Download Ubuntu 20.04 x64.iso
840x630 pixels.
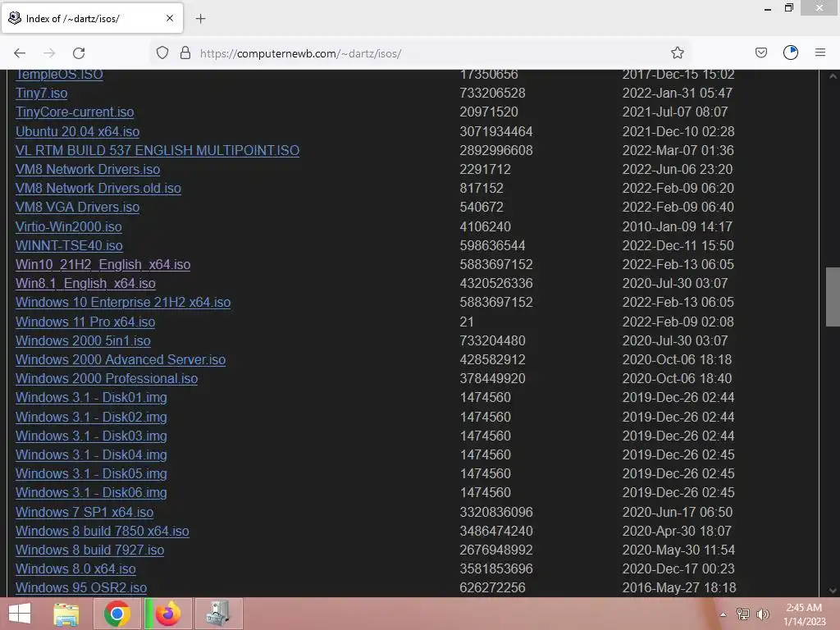[x=77, y=131]
